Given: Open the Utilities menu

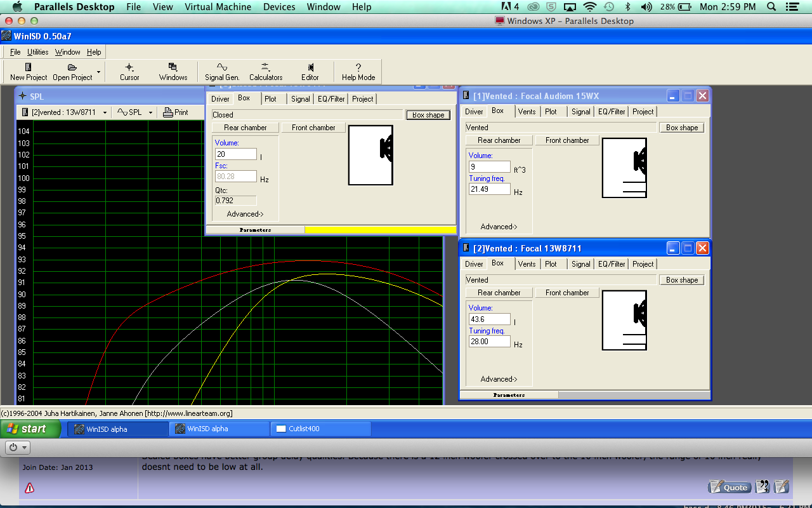Looking at the screenshot, I should [37, 52].
